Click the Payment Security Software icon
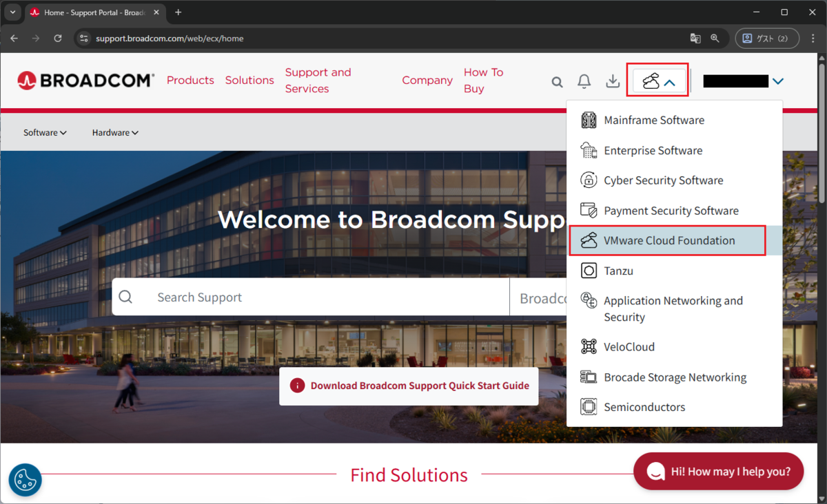This screenshot has height=504, width=827. tap(589, 211)
